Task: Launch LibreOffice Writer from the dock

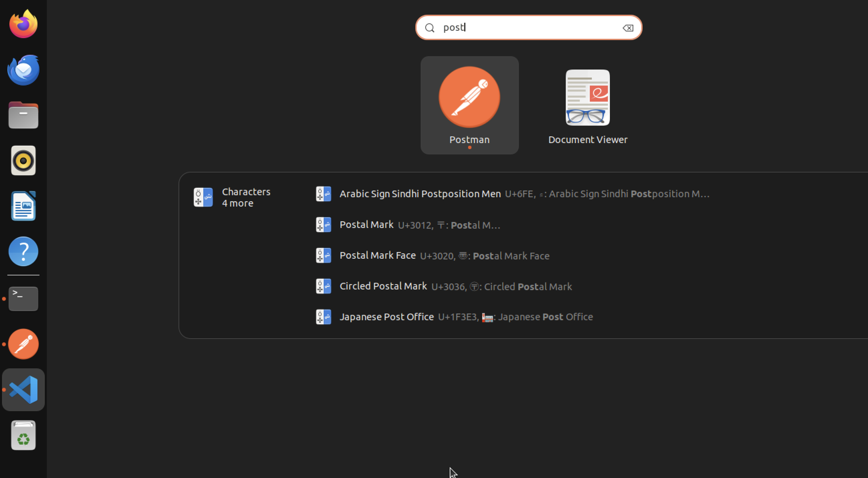Action: coord(23,206)
